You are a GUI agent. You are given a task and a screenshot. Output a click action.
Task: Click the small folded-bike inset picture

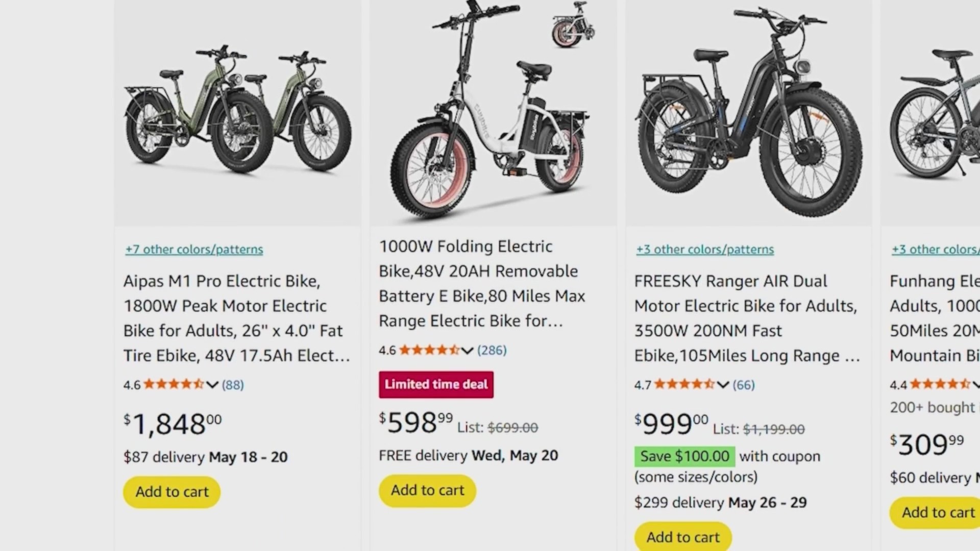pos(573,24)
